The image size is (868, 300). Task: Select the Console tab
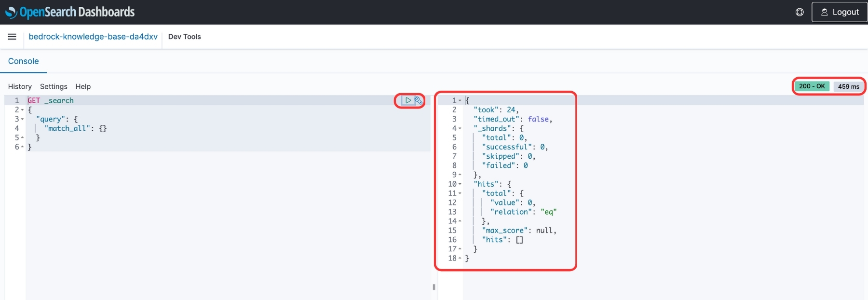(x=24, y=61)
